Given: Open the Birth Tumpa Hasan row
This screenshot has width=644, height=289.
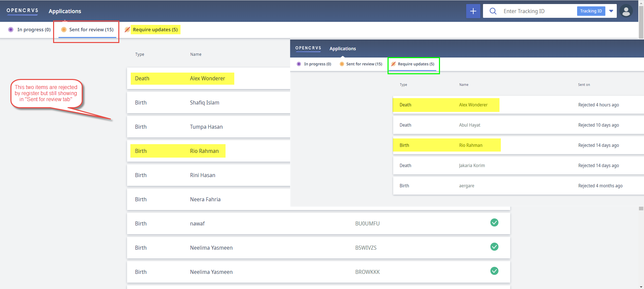Looking at the screenshot, I should click(208, 127).
